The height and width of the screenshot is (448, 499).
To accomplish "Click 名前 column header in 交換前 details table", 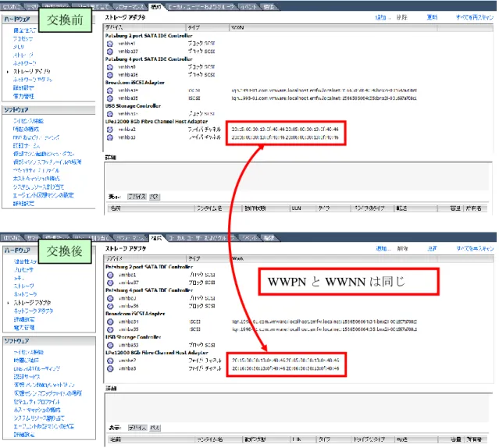I will coord(151,208).
